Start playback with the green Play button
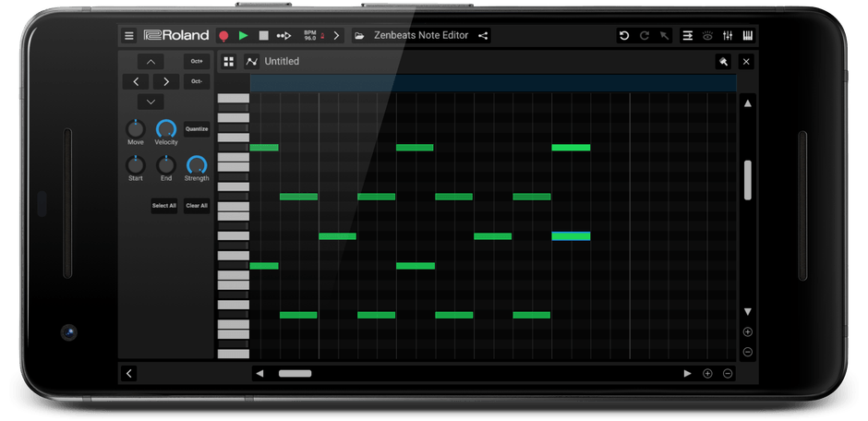 [244, 36]
